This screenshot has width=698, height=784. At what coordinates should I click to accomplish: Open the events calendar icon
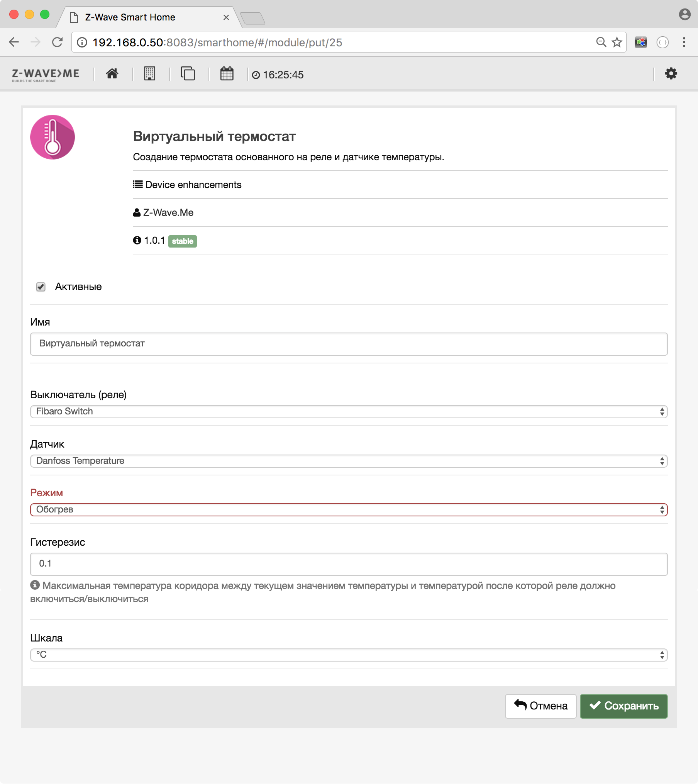(x=227, y=73)
